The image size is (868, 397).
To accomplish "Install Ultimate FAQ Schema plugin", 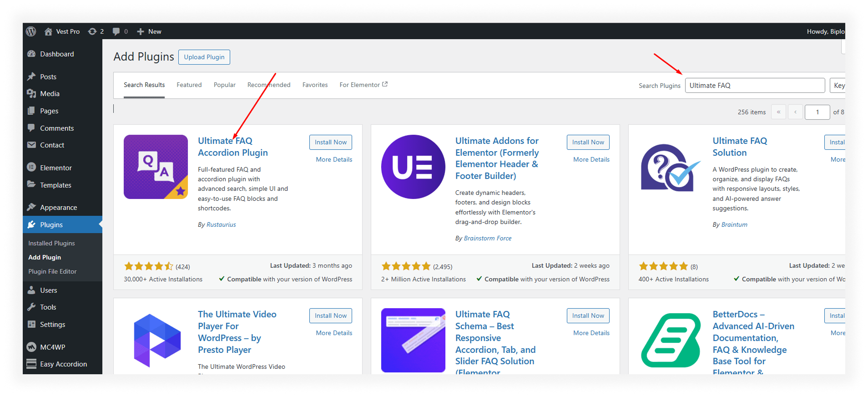I will pos(588,316).
